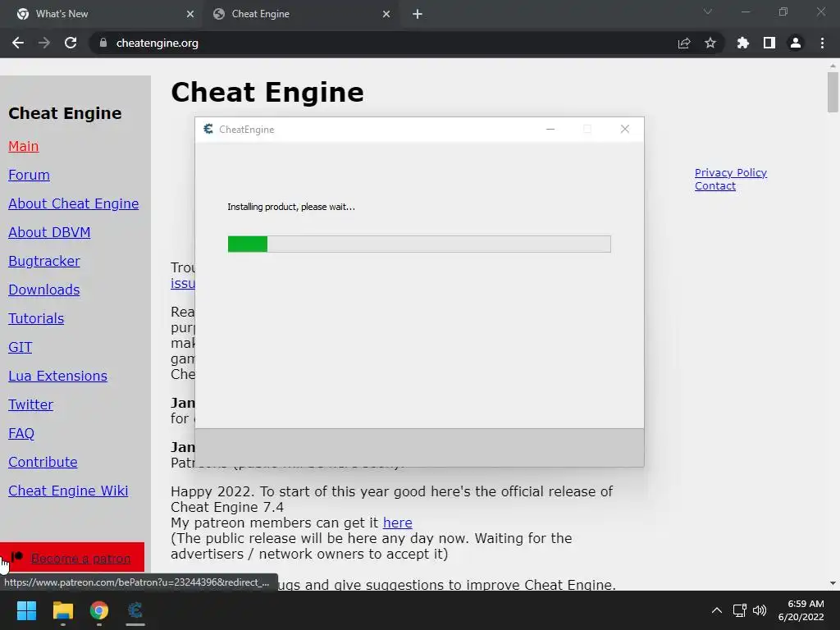840x630 pixels.
Task: Click the address bar URL
Action: point(157,43)
